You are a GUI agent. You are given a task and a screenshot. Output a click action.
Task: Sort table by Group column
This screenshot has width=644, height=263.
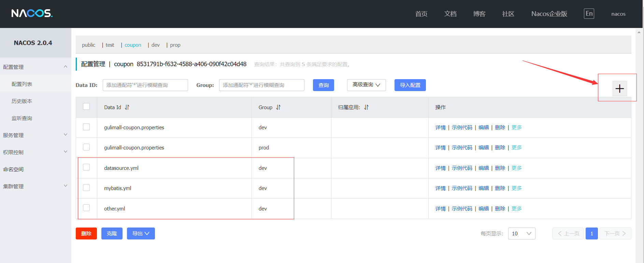[278, 107]
